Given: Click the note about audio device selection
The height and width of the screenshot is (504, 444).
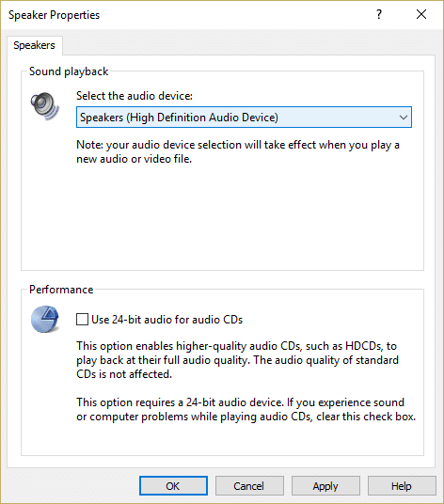Looking at the screenshot, I should (x=238, y=151).
